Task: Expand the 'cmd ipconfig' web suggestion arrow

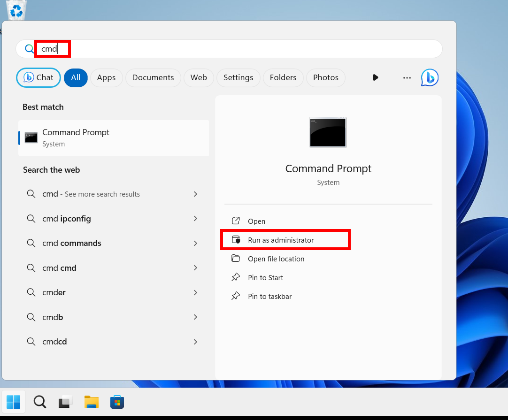Action: pyautogui.click(x=195, y=219)
